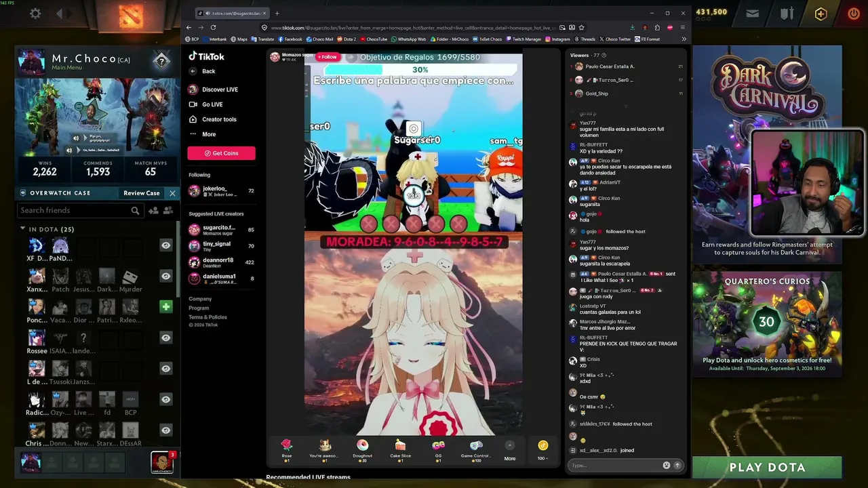
Task: Open the Instagram bookmark
Action: click(557, 39)
